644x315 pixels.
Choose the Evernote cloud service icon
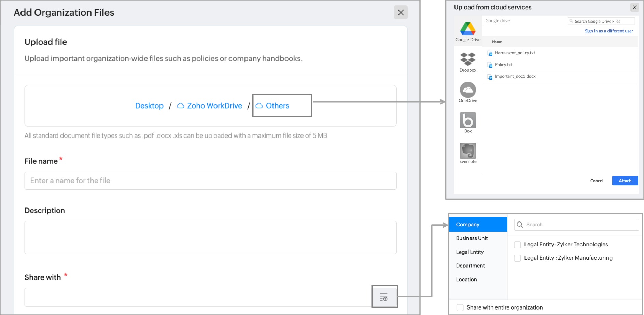click(468, 151)
